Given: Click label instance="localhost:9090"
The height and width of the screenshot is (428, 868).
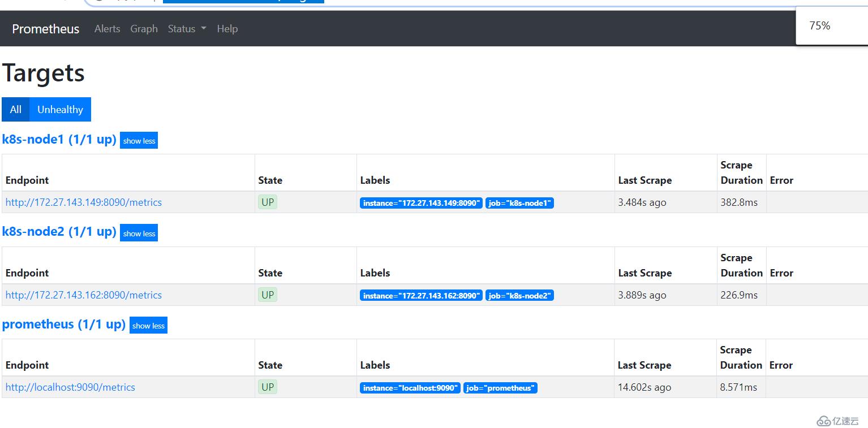Looking at the screenshot, I should click(410, 388).
